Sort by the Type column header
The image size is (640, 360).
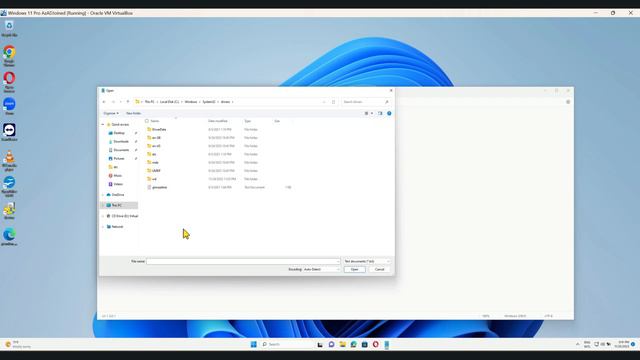tap(247, 121)
